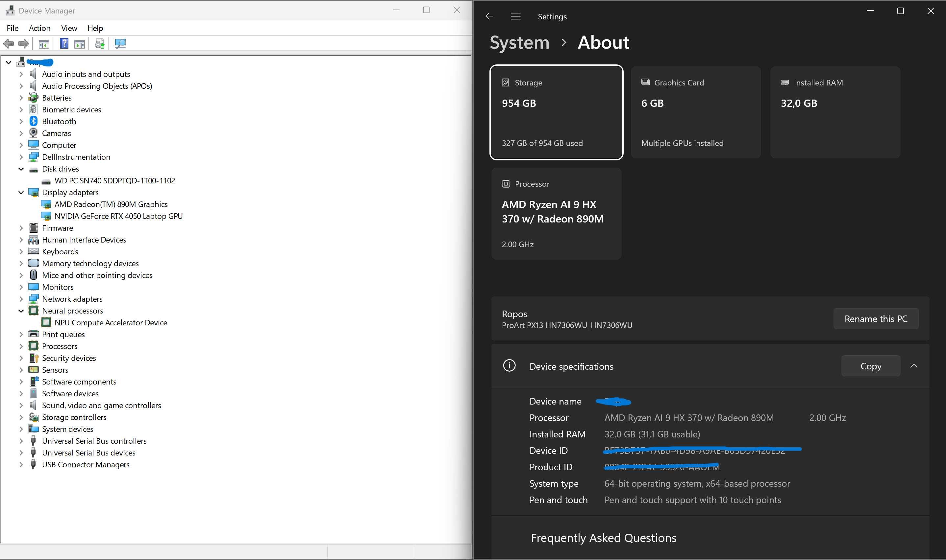Select Sound, video and game controllers
Screen dimensions: 946x560
point(101,405)
